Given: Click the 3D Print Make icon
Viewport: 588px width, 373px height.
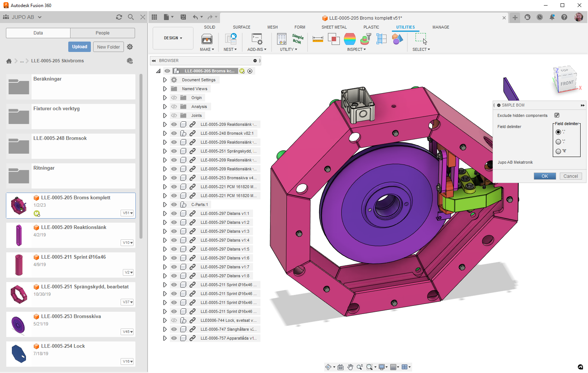Looking at the screenshot, I should tap(207, 39).
